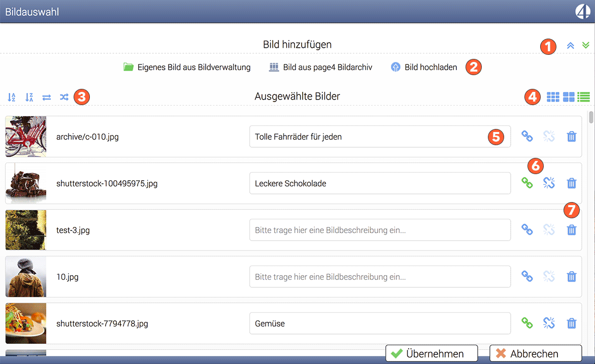Sort images A to Z ascending

coord(11,97)
